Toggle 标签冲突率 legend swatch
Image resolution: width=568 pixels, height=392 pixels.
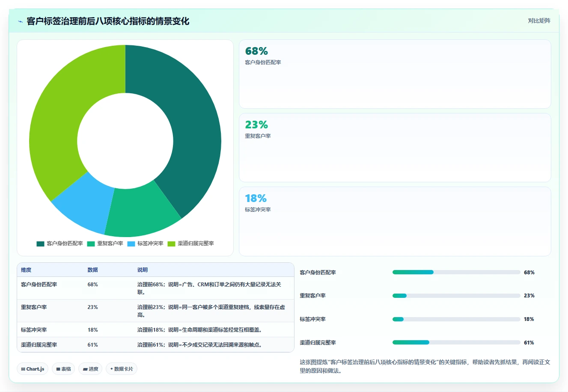click(131, 244)
